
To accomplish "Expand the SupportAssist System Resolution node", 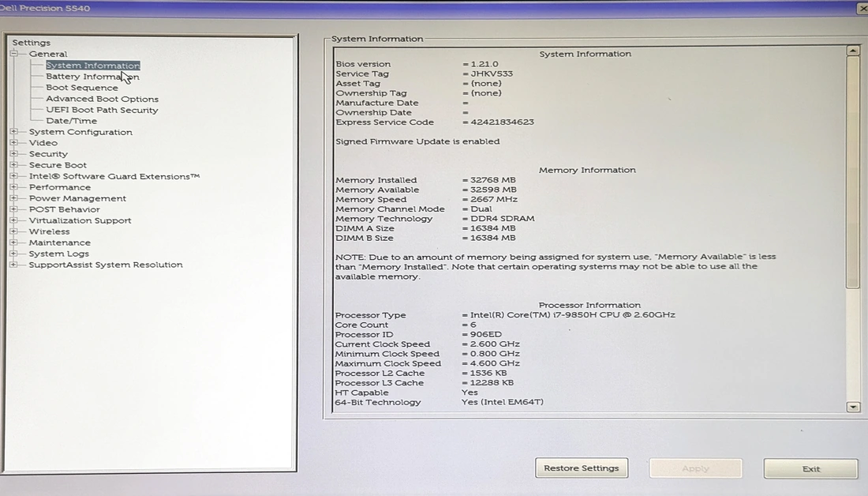I will point(13,265).
